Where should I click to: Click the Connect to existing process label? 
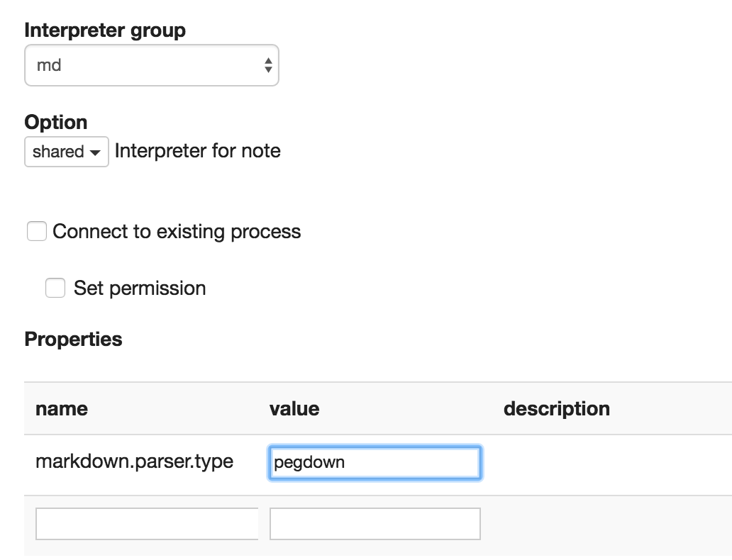pos(177,232)
